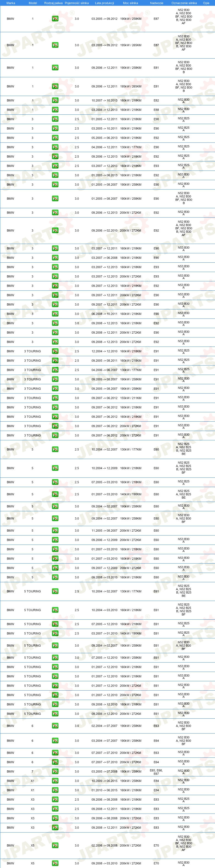This screenshot has height=868, width=215.
Task: Click fuel icon in X3 3.0 09.2006 -> 08.2008 row
Action: (55, 818)
